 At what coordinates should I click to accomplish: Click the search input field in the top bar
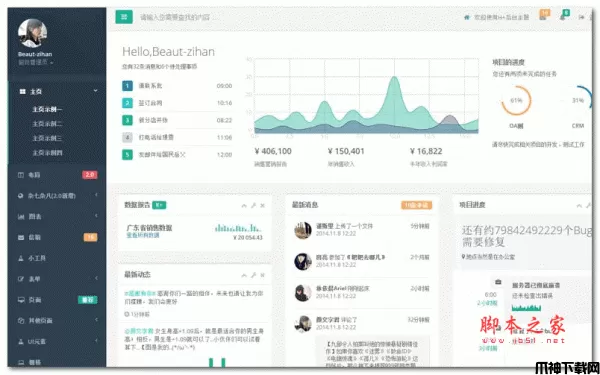pos(175,17)
